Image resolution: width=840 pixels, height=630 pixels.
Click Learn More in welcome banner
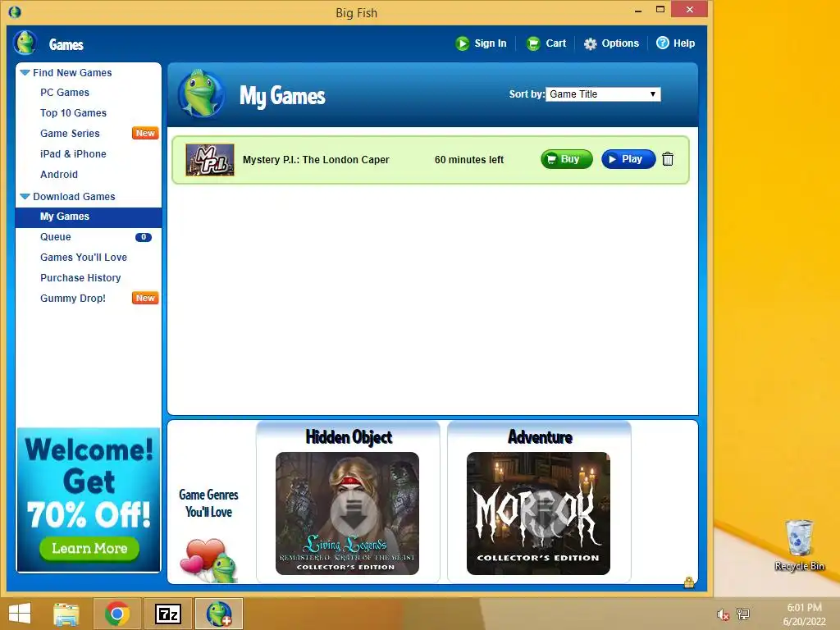pos(89,548)
